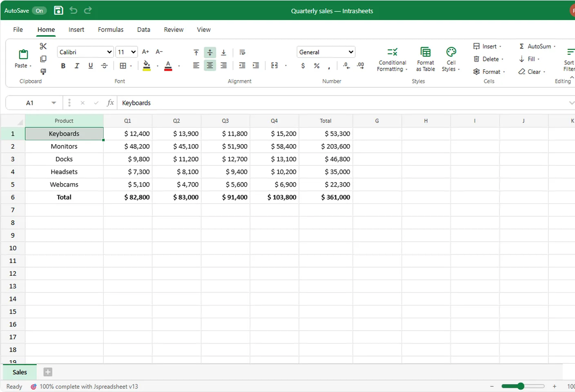Toggle Center horizontal alignment
The image size is (575, 392).
point(210,66)
